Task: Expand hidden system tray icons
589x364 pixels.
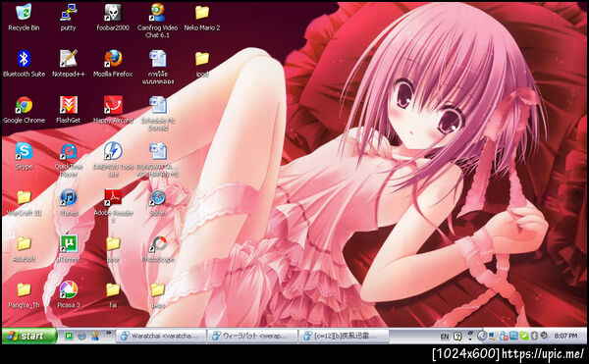Action: (x=482, y=336)
